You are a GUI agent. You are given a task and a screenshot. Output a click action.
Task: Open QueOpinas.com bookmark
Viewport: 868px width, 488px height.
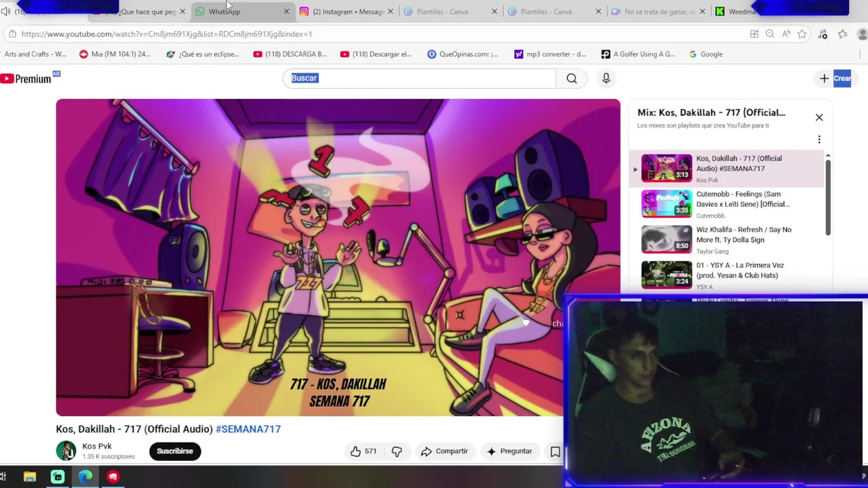click(x=462, y=54)
